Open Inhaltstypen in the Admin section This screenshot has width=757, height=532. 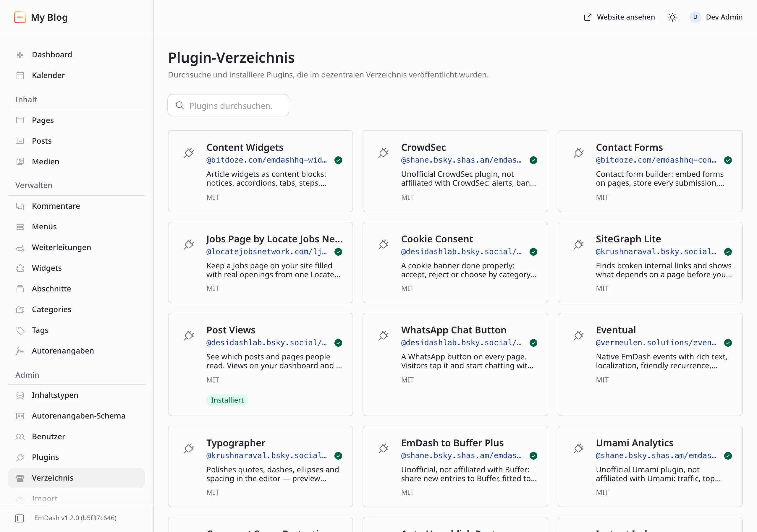click(77, 395)
